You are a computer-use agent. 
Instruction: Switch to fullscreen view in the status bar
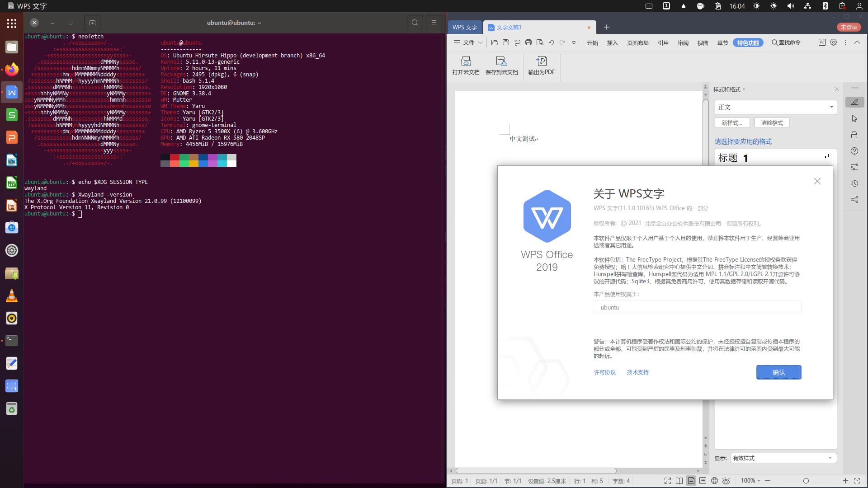tap(668, 481)
